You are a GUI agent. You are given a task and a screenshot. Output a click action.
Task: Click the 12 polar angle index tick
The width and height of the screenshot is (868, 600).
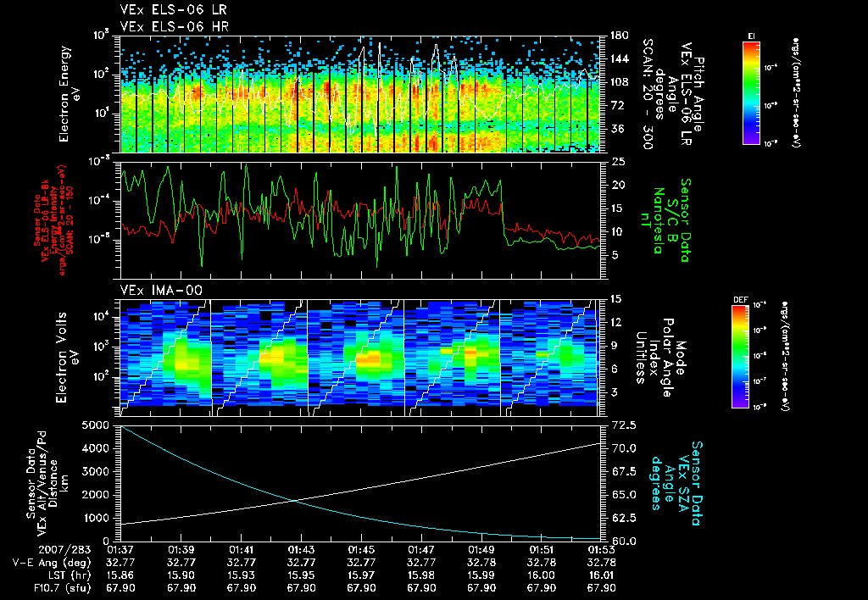tap(615, 322)
